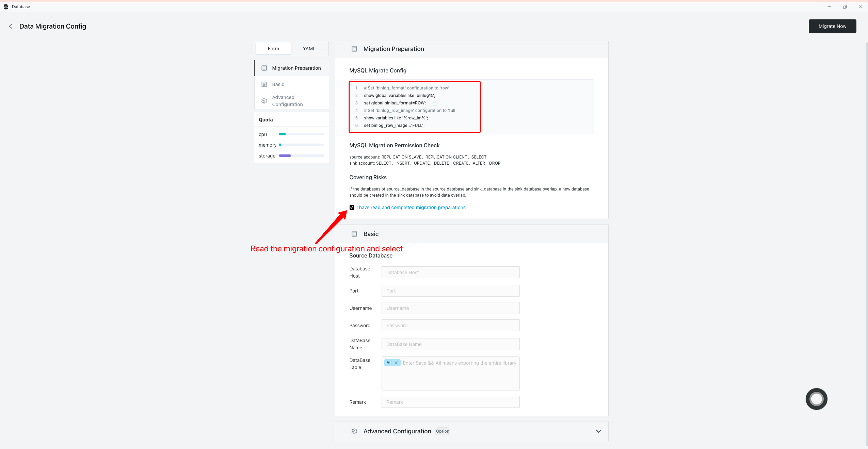Click the Database Host input field
The width and height of the screenshot is (868, 449).
coord(450,272)
